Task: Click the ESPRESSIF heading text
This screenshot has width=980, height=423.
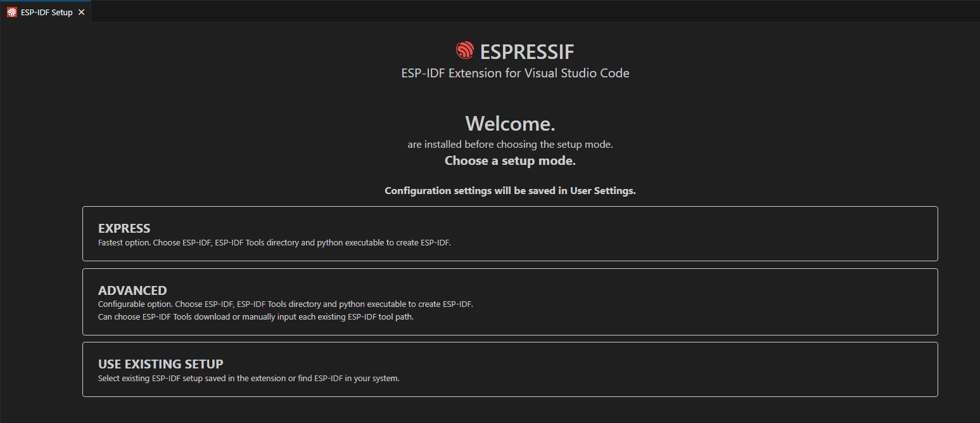Action: coord(527,51)
